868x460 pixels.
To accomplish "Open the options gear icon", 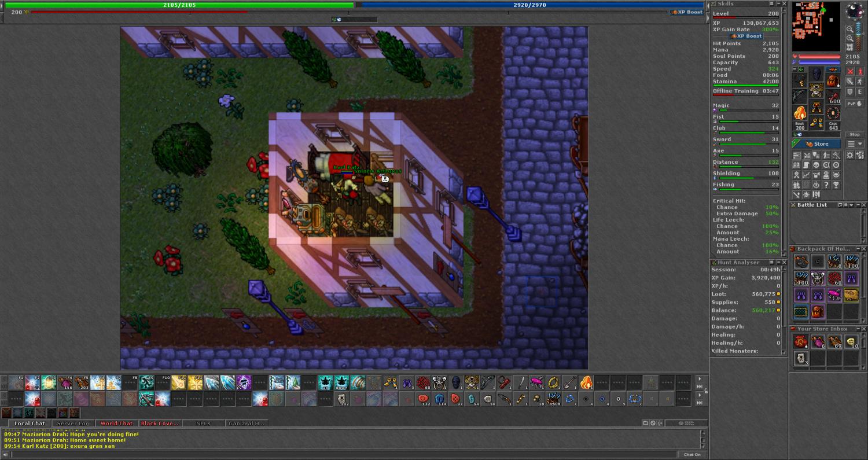I will pos(850,154).
